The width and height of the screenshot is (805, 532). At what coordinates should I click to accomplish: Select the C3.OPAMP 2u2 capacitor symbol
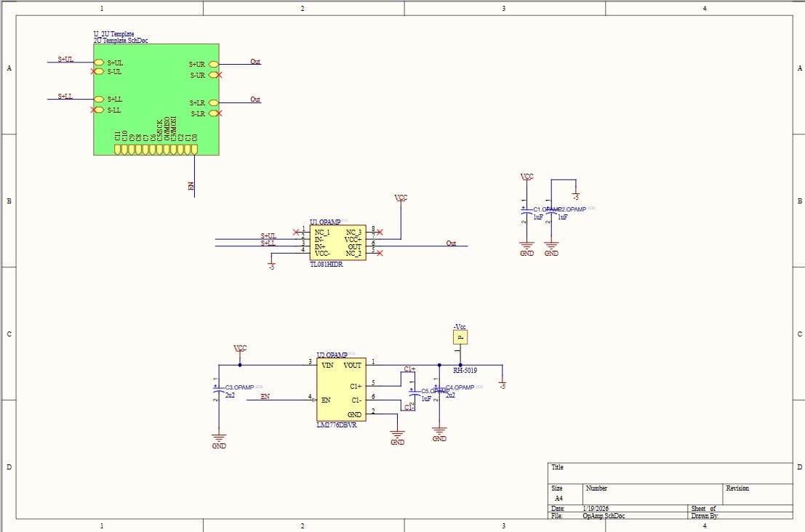tap(219, 390)
